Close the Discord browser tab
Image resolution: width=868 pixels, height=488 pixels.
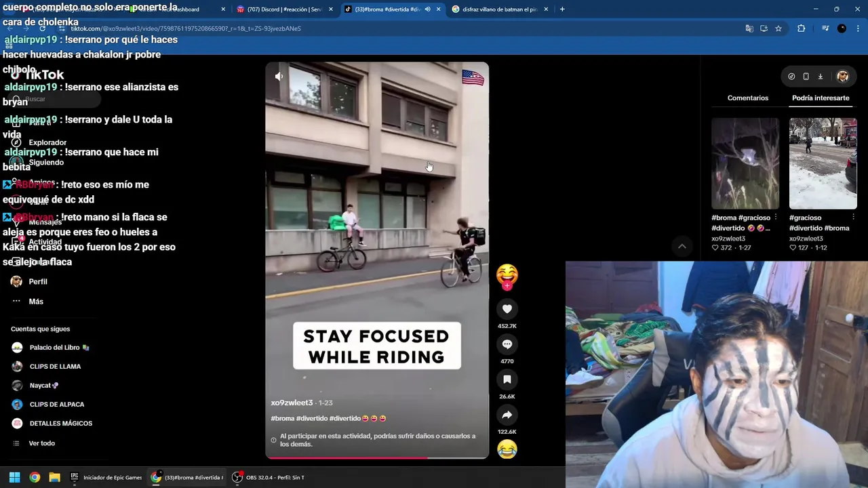[331, 9]
